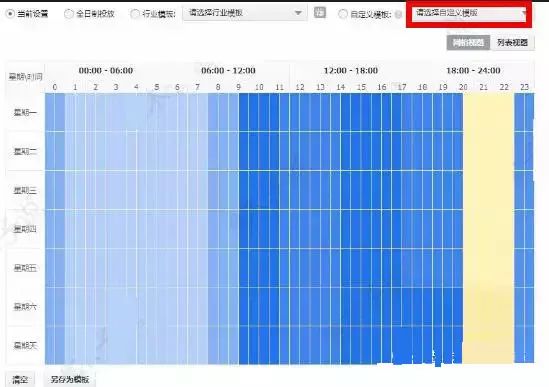The image size is (549, 387).
Task: Click the 另存为模板 button
Action: point(70,379)
